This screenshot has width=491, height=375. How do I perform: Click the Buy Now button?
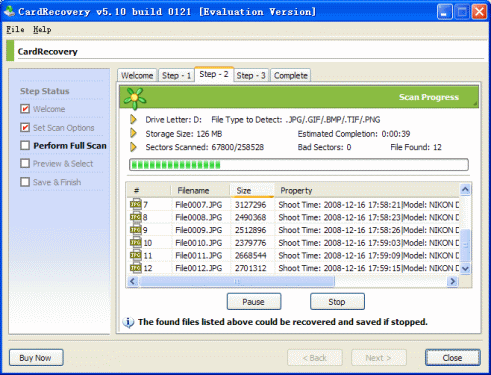click(x=36, y=358)
